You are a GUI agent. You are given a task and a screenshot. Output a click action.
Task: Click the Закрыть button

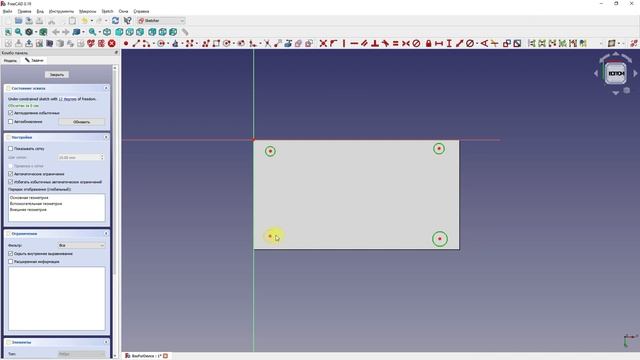click(x=57, y=75)
